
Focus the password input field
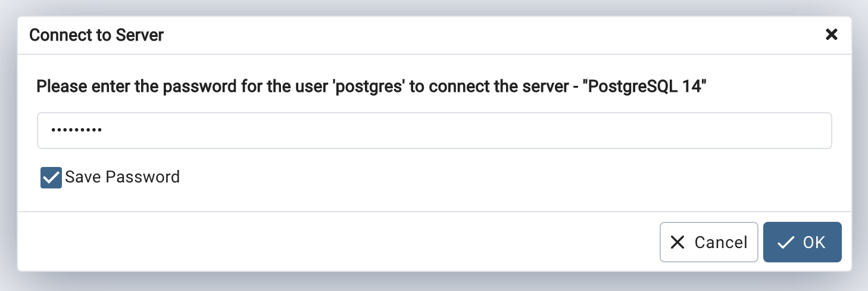433,131
